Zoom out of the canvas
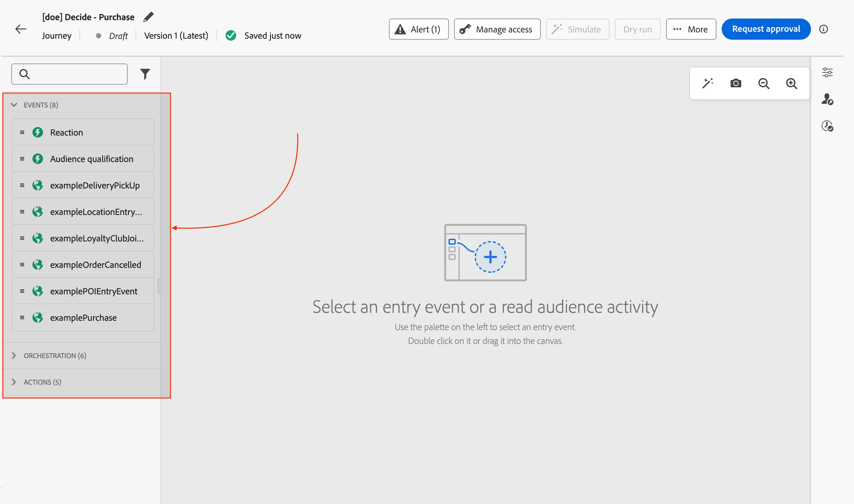This screenshot has height=504, width=854. click(x=764, y=83)
